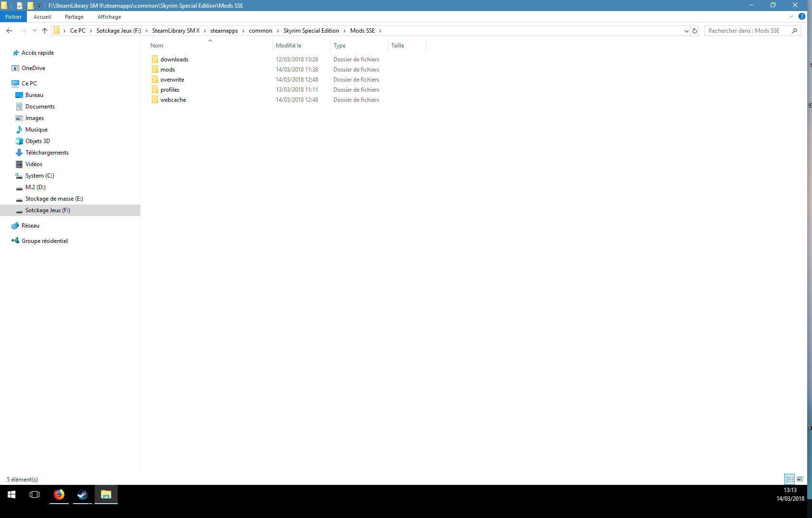Select Téléchargements in the navigation pane
Screen dimensions: 812x518
coord(47,153)
